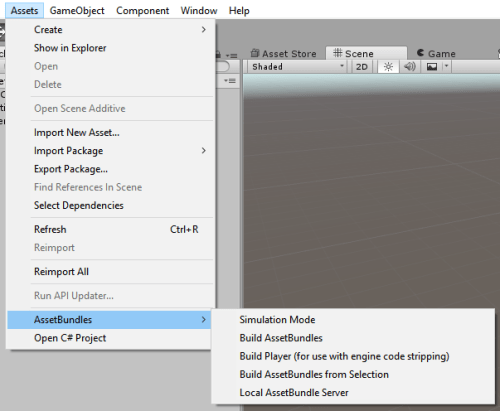The image size is (500, 411).
Task: Toggle scene audio speaker icon
Action: pyautogui.click(x=410, y=67)
